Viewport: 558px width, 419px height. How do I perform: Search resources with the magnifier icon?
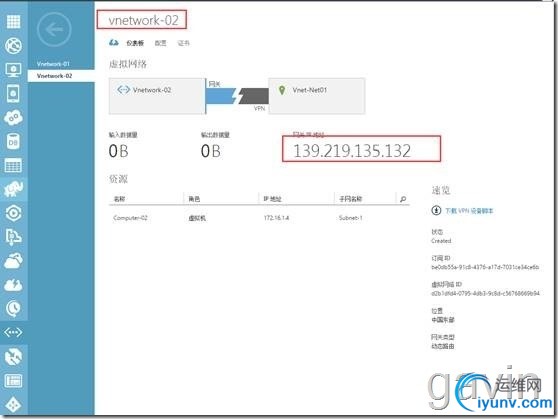(403, 199)
